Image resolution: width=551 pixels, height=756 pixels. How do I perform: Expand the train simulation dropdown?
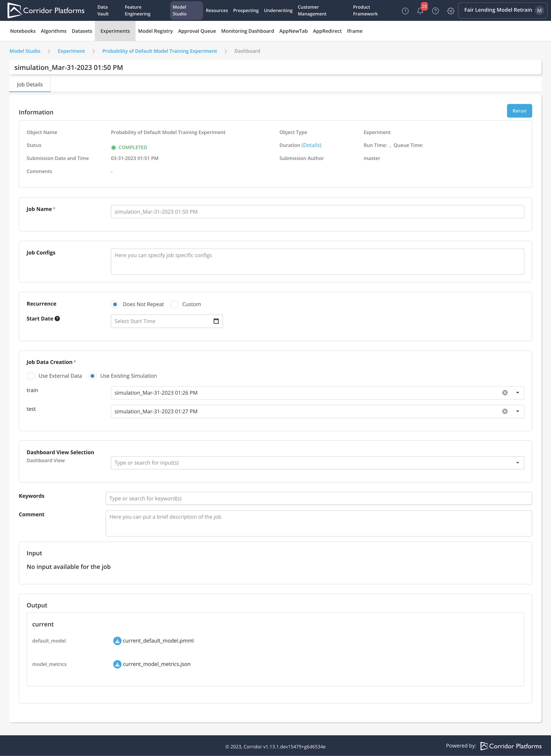pos(517,393)
